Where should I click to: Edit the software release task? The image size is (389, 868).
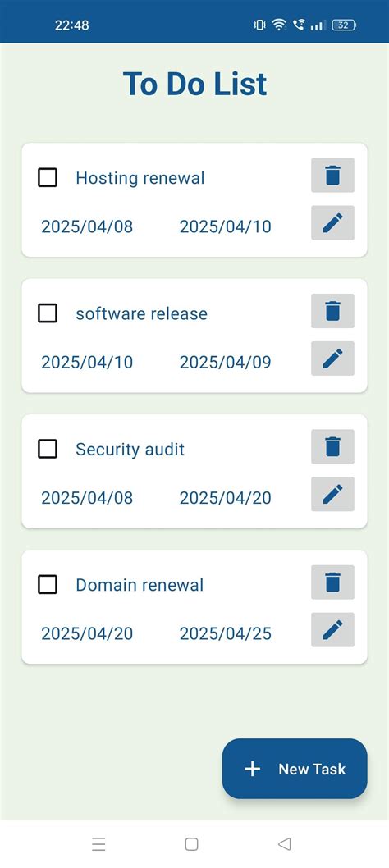332,359
